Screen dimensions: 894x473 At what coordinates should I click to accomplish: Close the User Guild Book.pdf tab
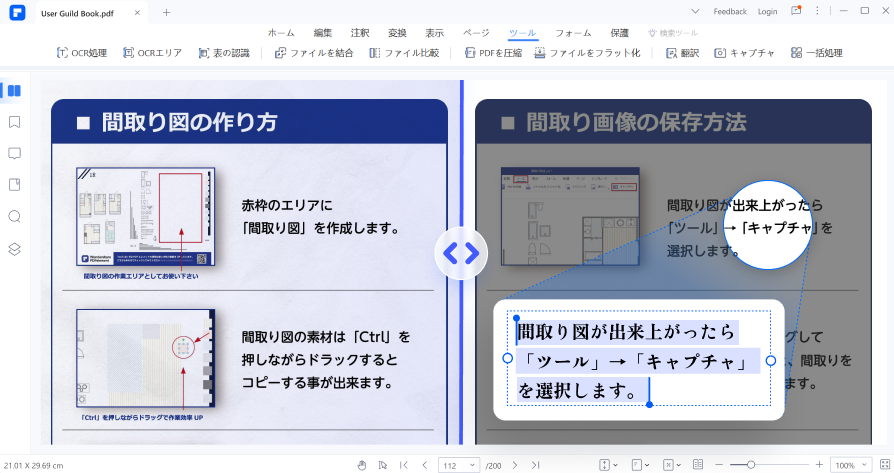pos(137,13)
